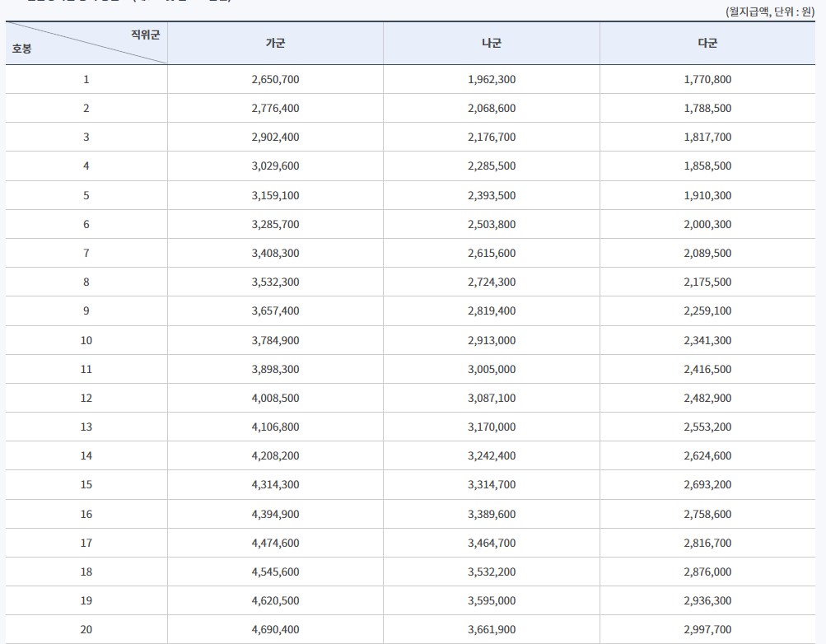The image size is (826, 644).
Task: Click the 직위군 header label
Action: [146, 35]
